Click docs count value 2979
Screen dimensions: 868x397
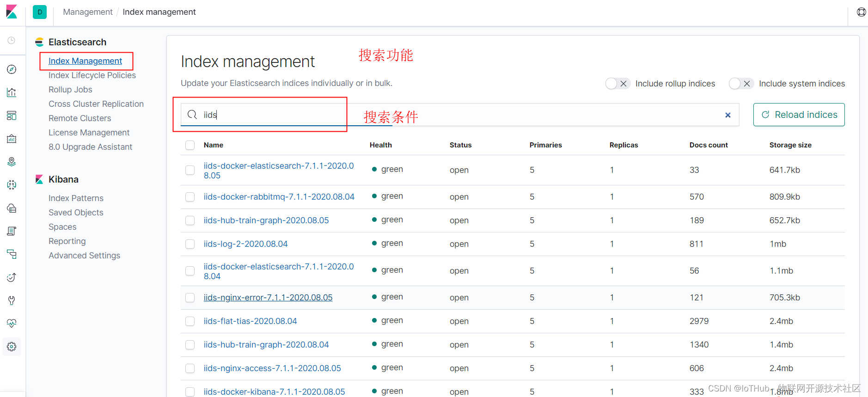point(699,321)
